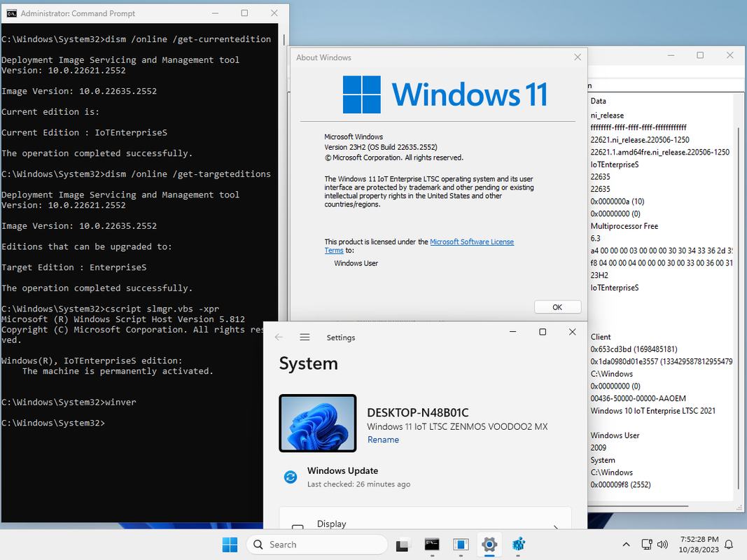Open the network status tray icon
Viewport: 747px width, 560px height.
click(646, 545)
